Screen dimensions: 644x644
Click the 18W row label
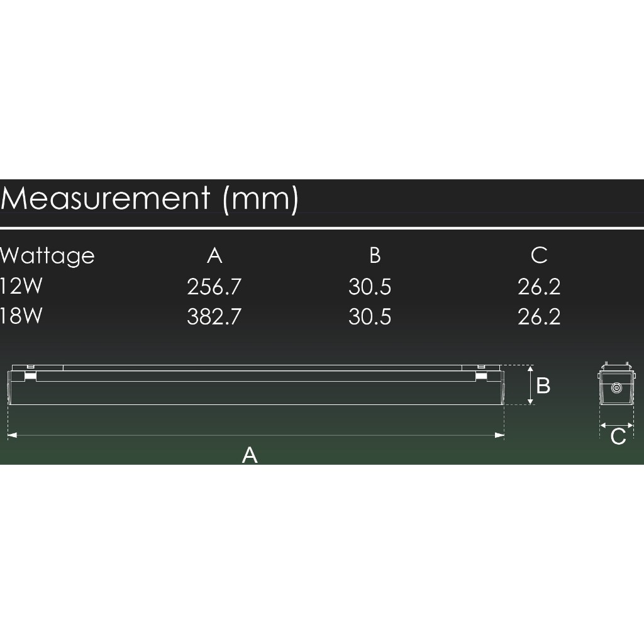coord(21,316)
